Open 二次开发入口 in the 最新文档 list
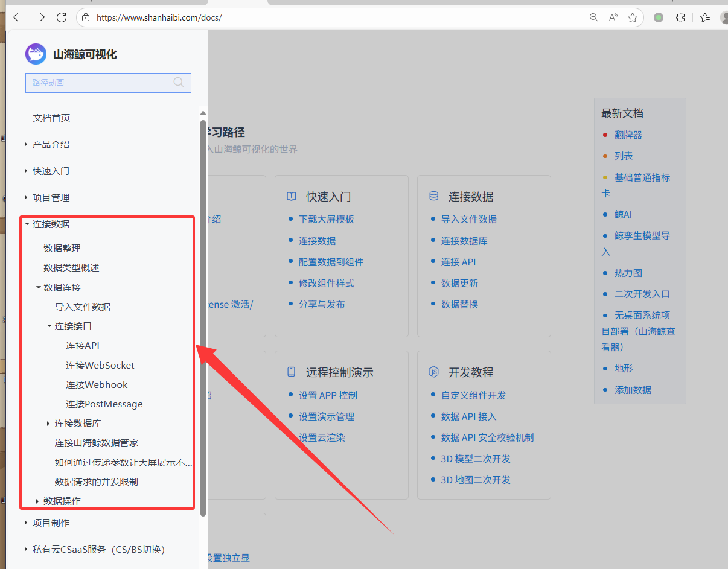 point(642,294)
